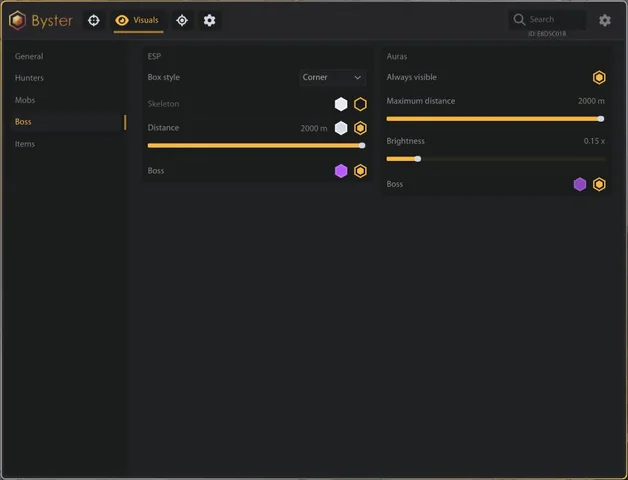The image size is (628, 480).
Task: Open the radar target icon tab
Action: (182, 20)
